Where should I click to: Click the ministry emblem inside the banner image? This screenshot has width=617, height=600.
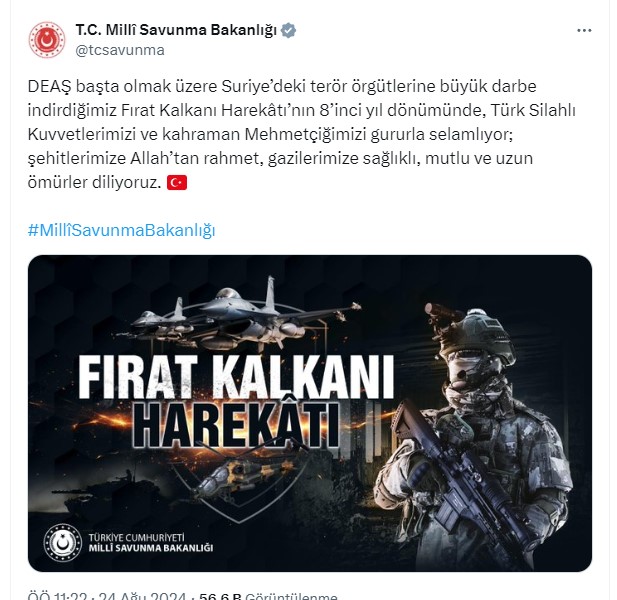click(63, 543)
